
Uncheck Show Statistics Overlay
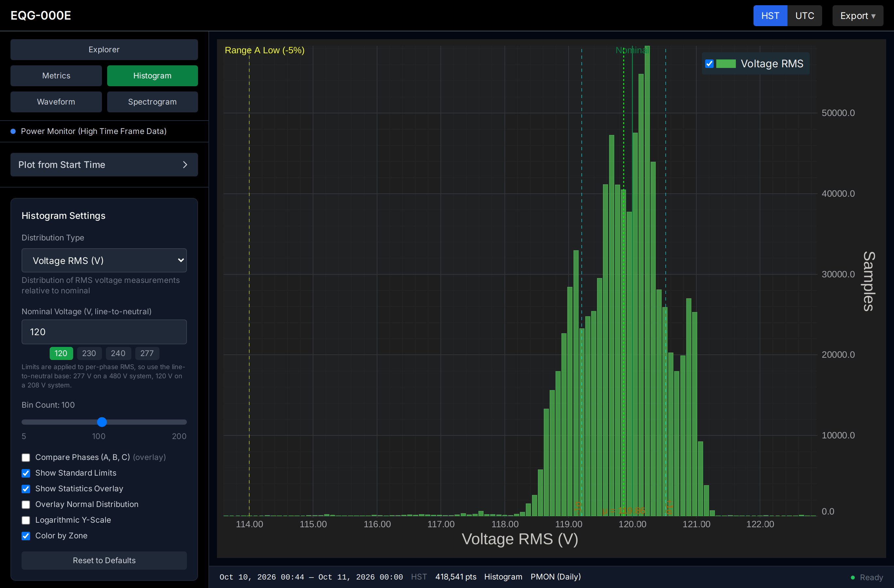coord(26,489)
